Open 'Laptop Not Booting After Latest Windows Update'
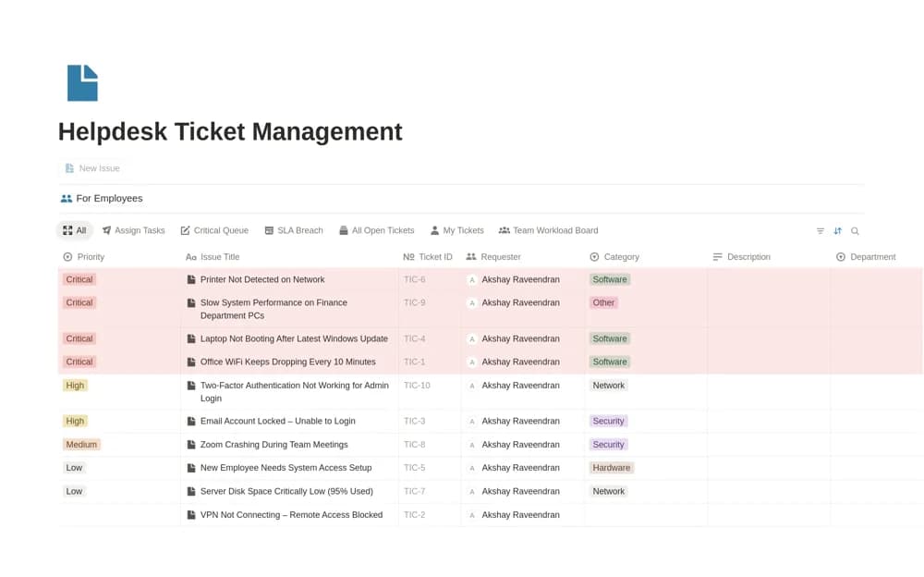 [x=294, y=338]
